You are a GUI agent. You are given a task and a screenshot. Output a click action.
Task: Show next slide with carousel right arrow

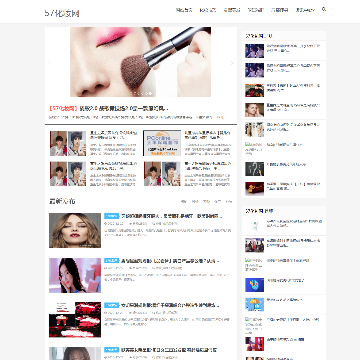pyautogui.click(x=232, y=62)
